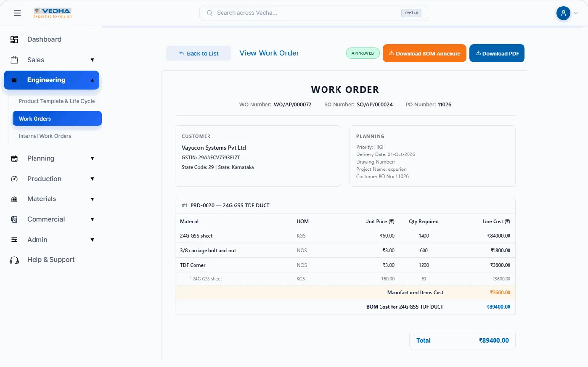Image resolution: width=588 pixels, height=367 pixels.
Task: Click Back to List button
Action: click(x=199, y=53)
